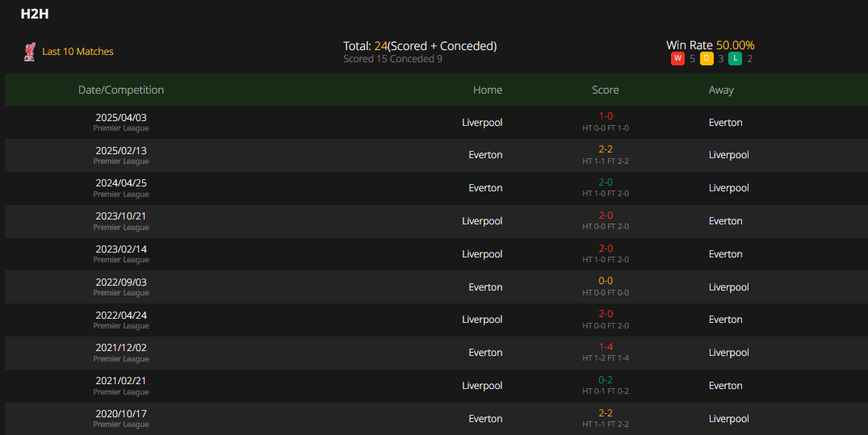The image size is (868, 435).
Task: Select the 2023/02/14 match date
Action: click(121, 249)
